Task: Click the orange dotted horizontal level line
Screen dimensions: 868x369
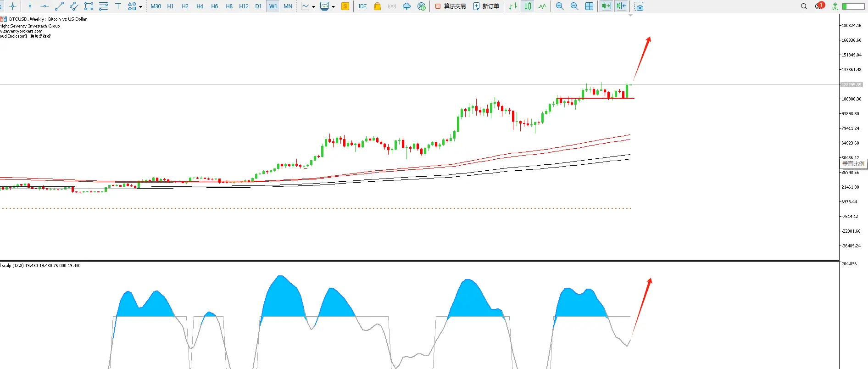Action: point(317,208)
